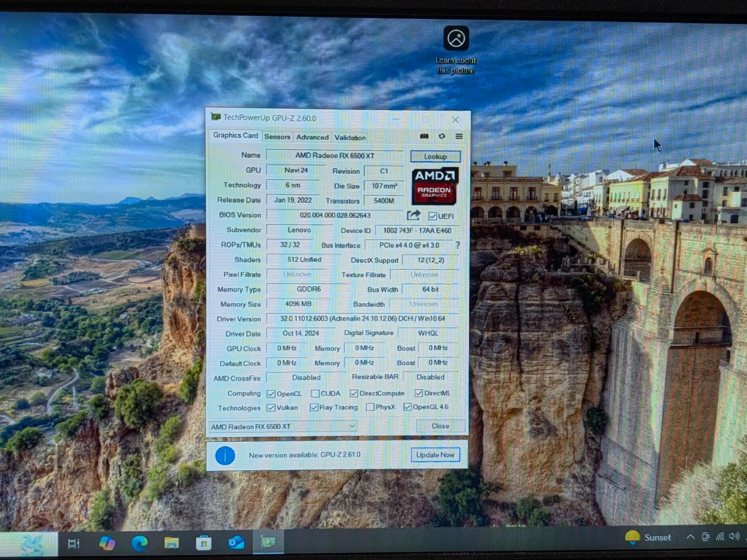The width and height of the screenshot is (747, 560).
Task: Switch to the Graphics Card tab
Action: click(x=235, y=135)
